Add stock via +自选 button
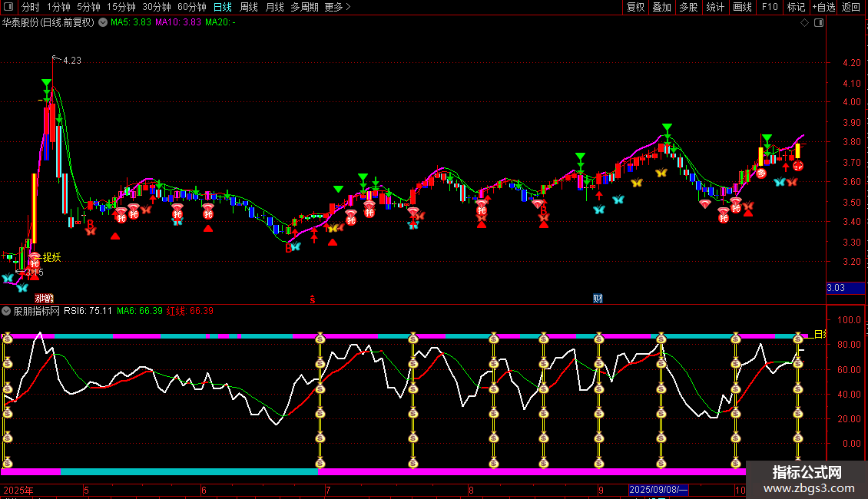 click(823, 7)
